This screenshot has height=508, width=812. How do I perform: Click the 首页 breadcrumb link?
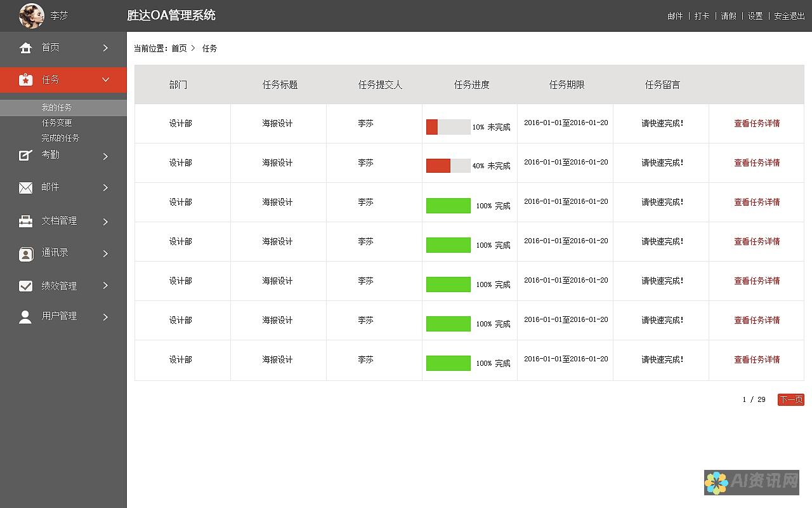pos(179,48)
